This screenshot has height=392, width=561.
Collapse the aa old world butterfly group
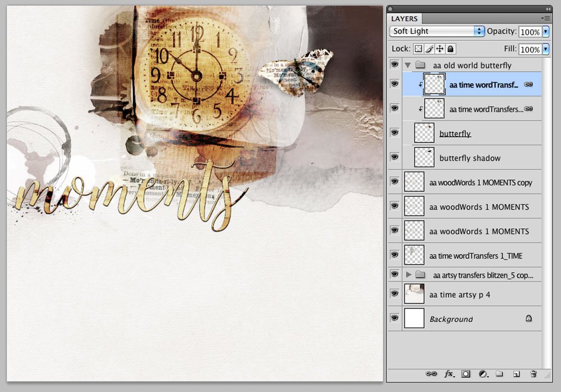(x=407, y=65)
